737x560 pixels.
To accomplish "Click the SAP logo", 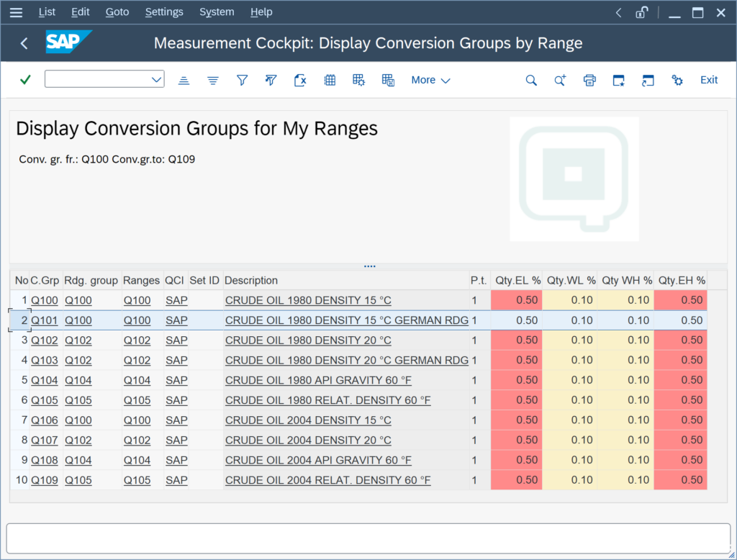I will click(68, 42).
